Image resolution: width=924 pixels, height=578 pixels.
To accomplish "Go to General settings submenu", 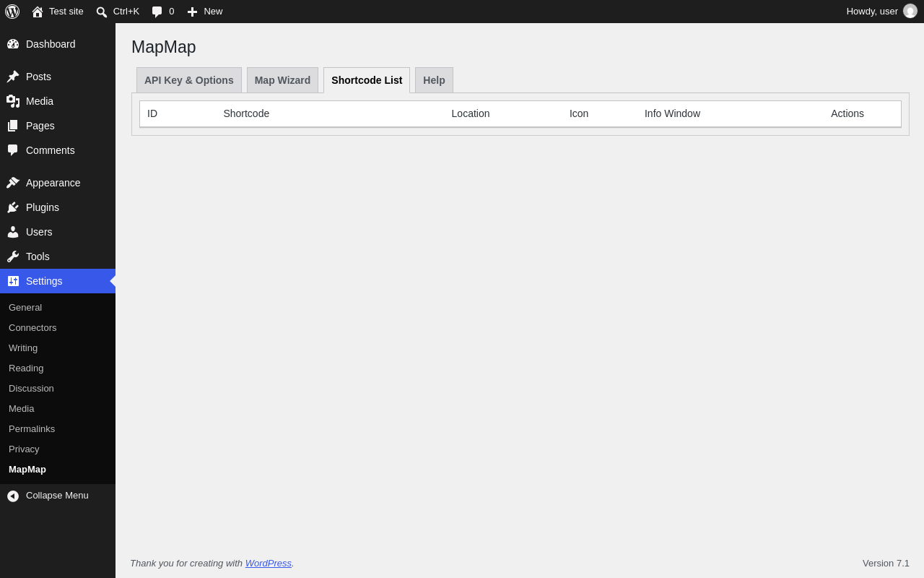I will point(25,307).
